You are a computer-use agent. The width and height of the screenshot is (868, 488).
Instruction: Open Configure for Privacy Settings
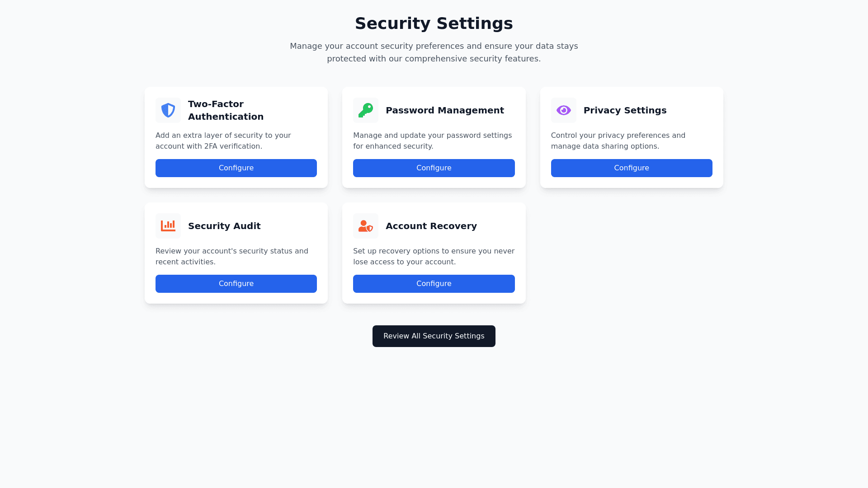tap(632, 168)
